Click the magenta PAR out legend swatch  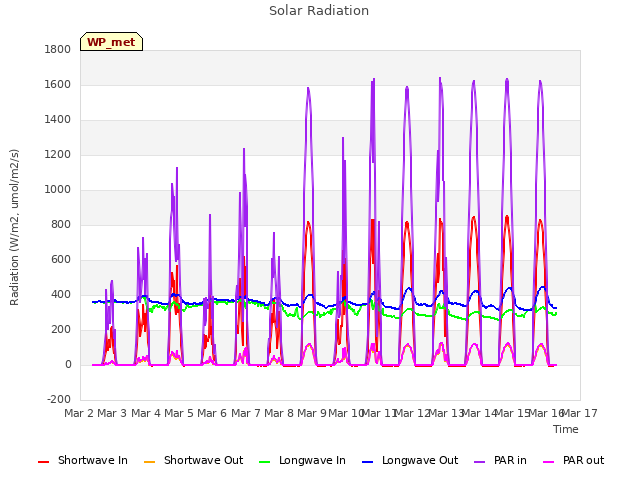549,462
